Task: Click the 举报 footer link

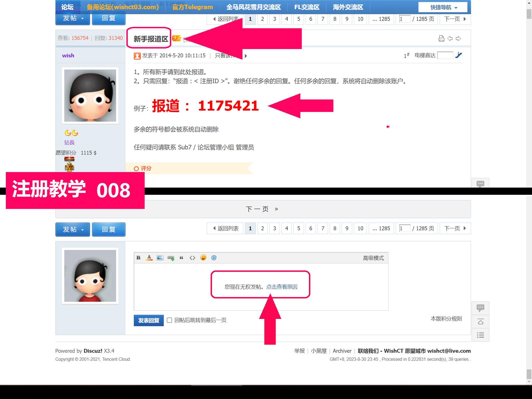Action: (x=300, y=351)
